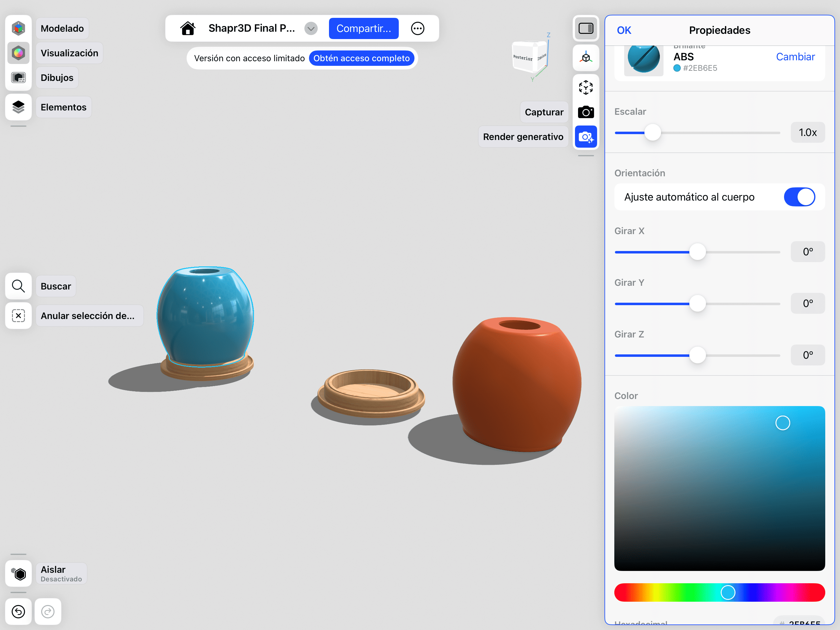This screenshot has height=630, width=840.
Task: Switch to the Visualización workspace
Action: (18, 53)
